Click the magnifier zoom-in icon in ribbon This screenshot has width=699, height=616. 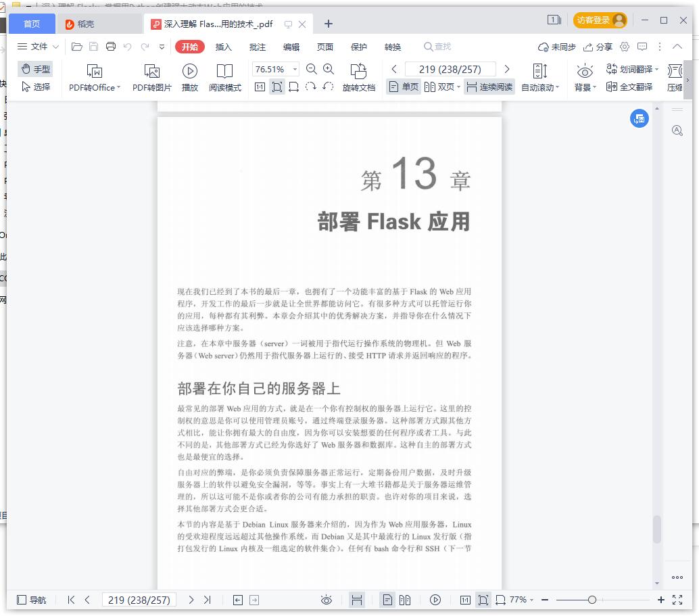click(x=329, y=69)
